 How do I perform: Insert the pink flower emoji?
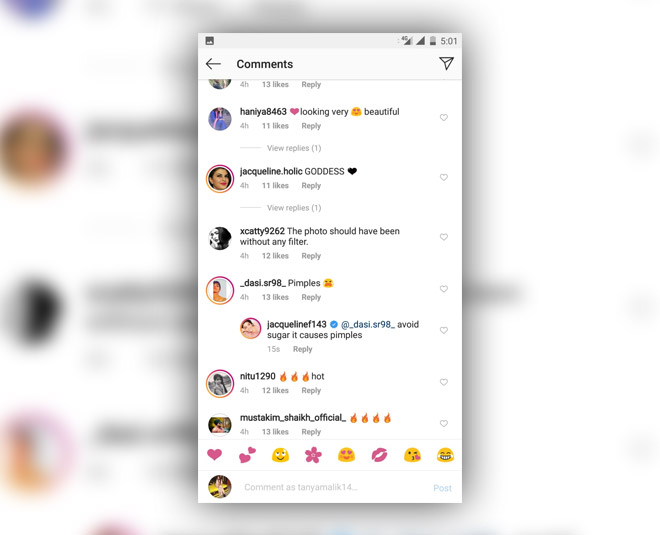(313, 455)
